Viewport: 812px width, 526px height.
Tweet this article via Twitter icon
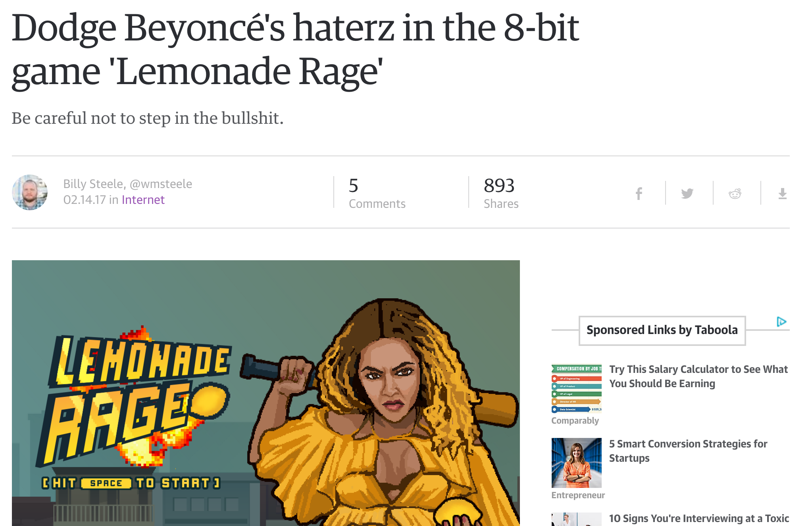[x=687, y=194]
